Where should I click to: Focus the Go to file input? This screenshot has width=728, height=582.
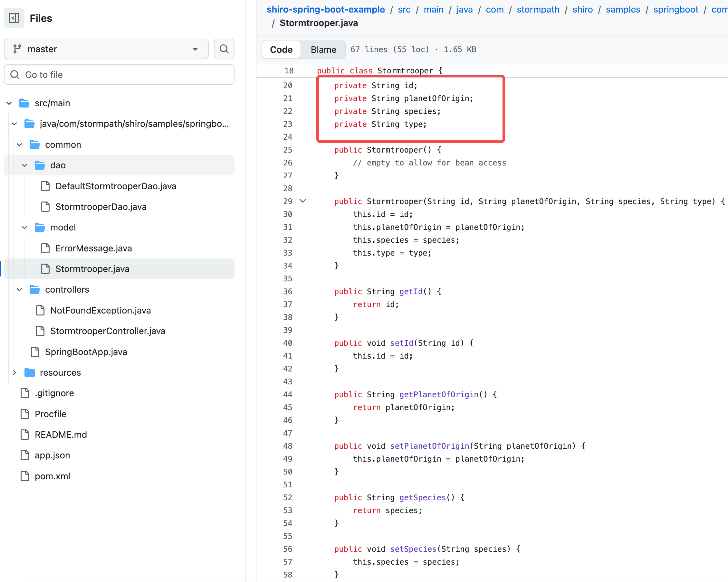coord(119,75)
